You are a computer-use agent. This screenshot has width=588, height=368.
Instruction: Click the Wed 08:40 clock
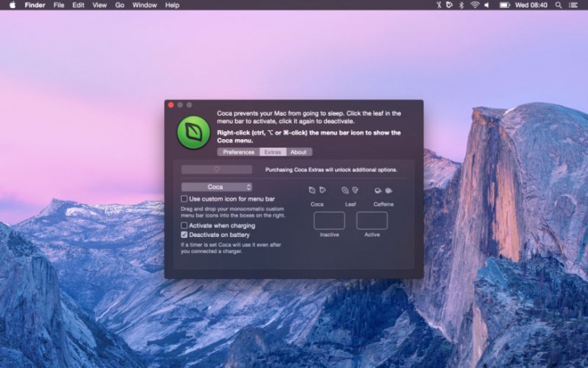(531, 5)
